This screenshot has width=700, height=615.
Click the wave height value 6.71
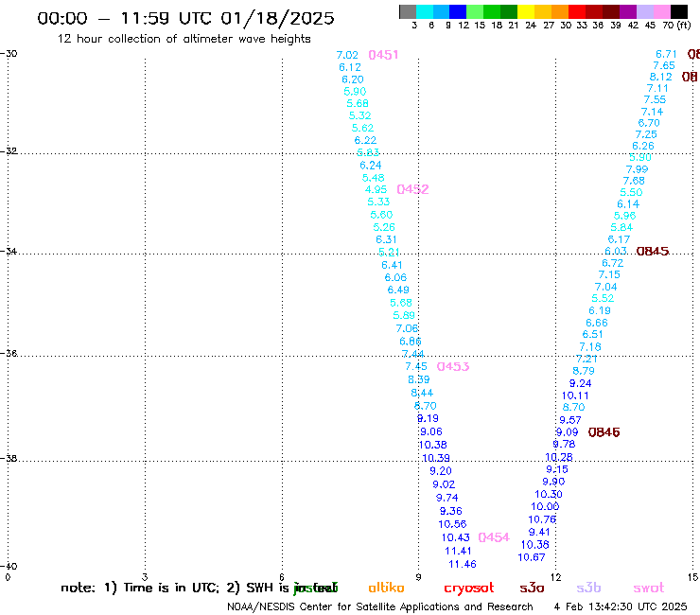pyautogui.click(x=666, y=55)
